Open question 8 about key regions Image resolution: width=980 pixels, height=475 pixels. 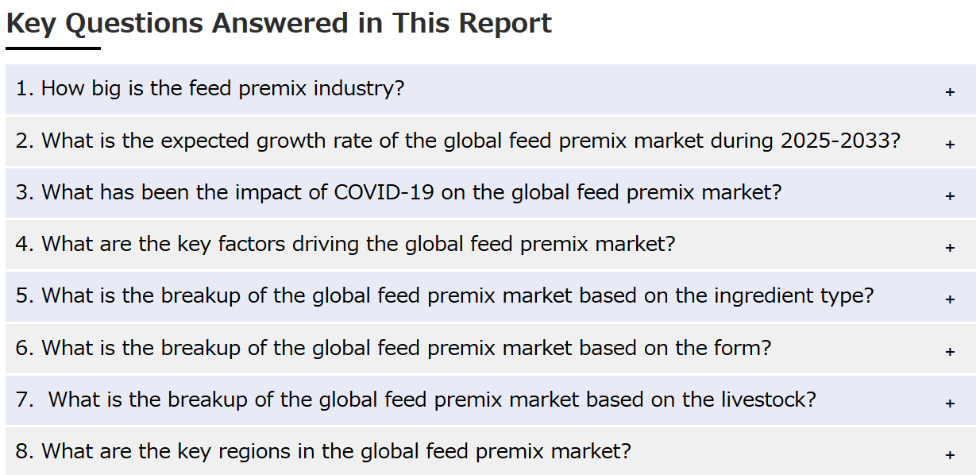point(490,451)
